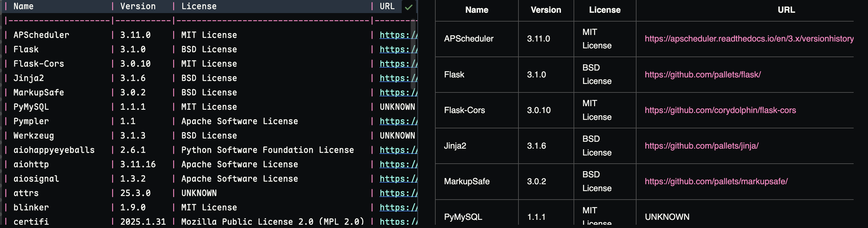Click Werkzeug in the terminal list

[x=33, y=136]
